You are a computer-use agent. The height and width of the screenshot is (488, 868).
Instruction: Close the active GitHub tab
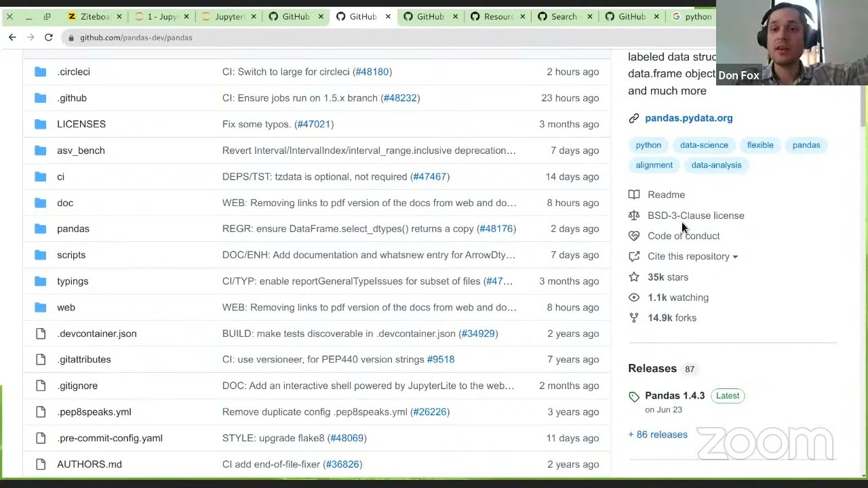click(388, 16)
